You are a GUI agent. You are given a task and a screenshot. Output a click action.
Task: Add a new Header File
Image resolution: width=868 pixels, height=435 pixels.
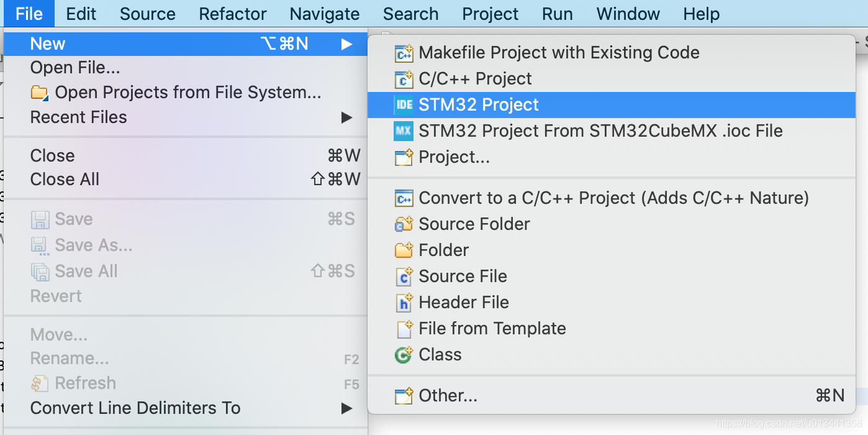(x=462, y=303)
